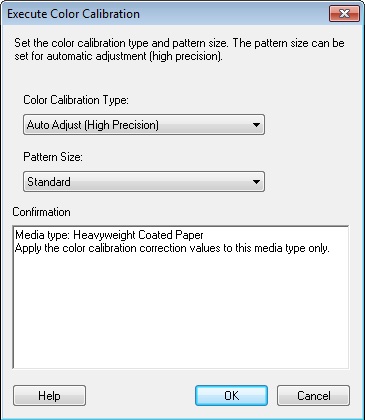This screenshot has width=365, height=420.
Task: Select the Standard pattern size text
Action: pyautogui.click(x=49, y=182)
